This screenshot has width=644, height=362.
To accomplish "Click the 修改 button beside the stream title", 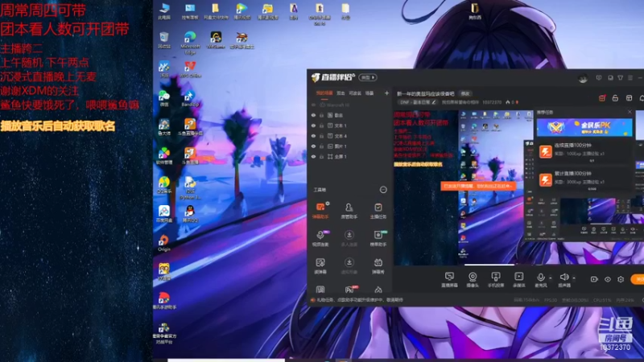I will point(465,93).
